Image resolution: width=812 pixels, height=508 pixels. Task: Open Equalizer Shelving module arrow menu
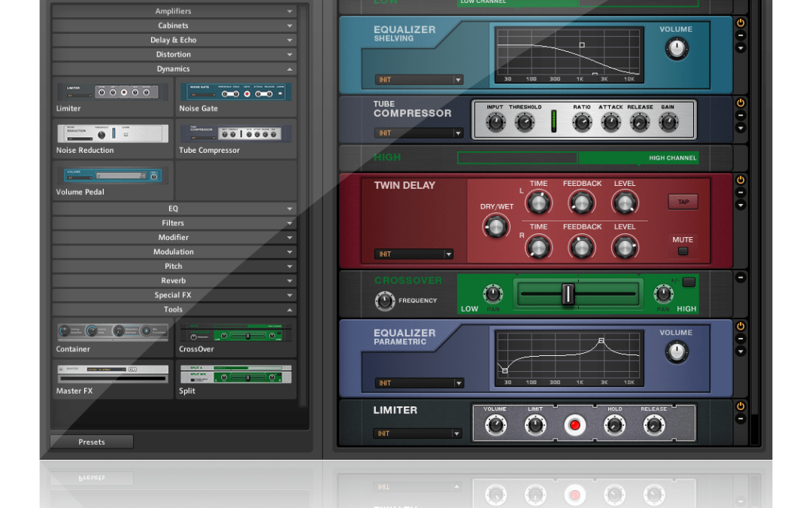click(x=741, y=48)
